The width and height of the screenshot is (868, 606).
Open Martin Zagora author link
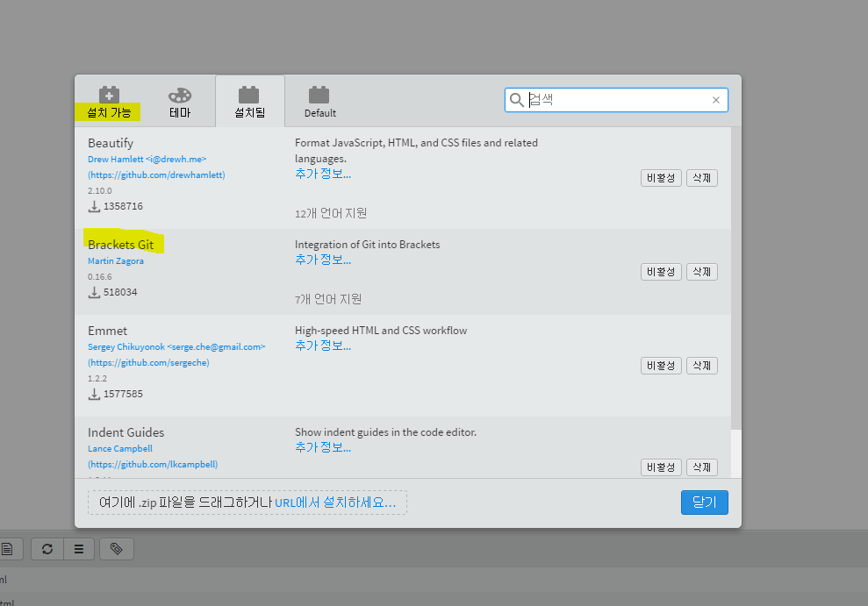pos(116,261)
